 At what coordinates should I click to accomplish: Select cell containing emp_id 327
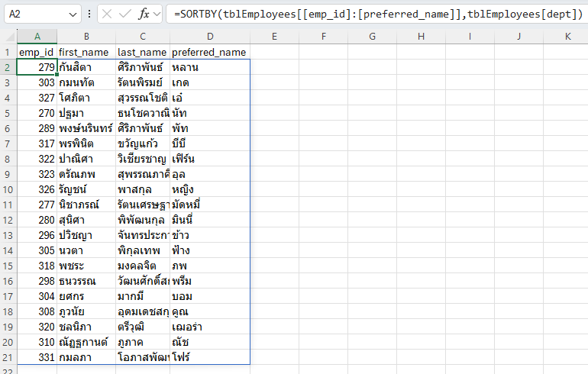tap(37, 98)
